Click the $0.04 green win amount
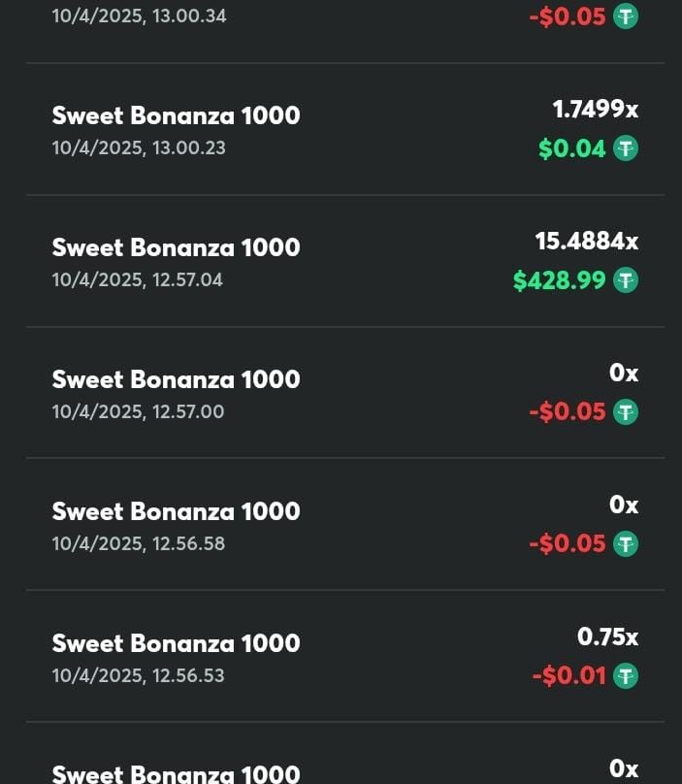Screen dimensions: 682x784 [571, 148]
